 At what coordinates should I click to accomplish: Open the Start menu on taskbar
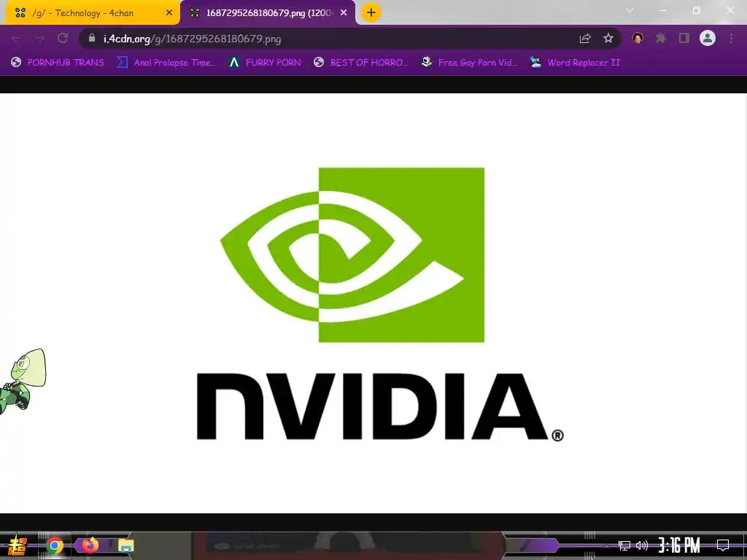[x=18, y=545]
